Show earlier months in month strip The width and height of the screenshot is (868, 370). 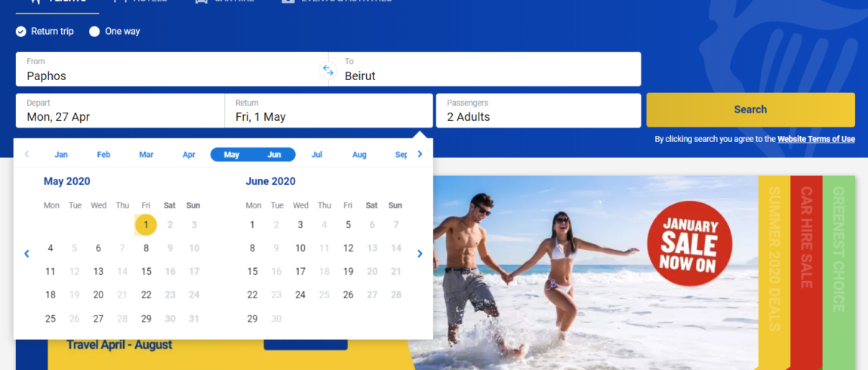26,154
